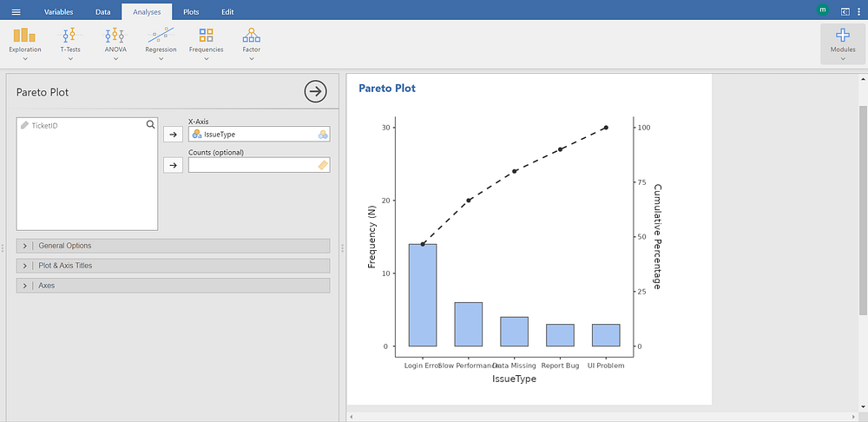868x422 pixels.
Task: Click the horizontal scrollbar right arrow
Action: coord(853,416)
